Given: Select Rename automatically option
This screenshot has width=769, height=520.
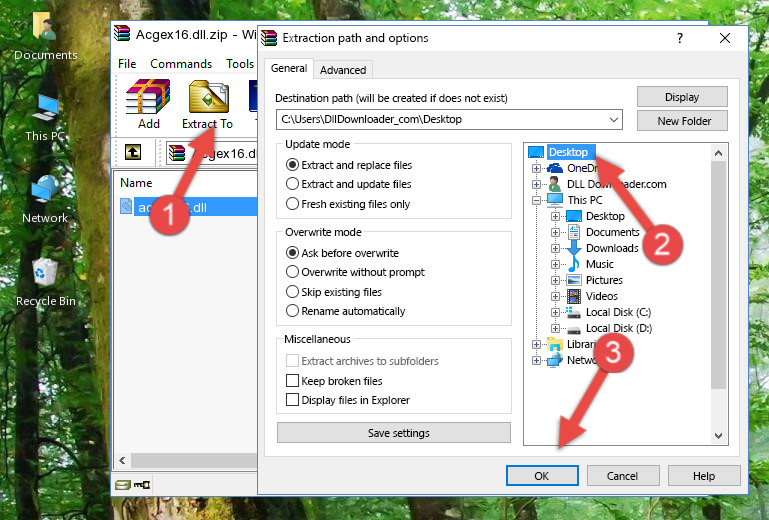Looking at the screenshot, I should click(292, 311).
